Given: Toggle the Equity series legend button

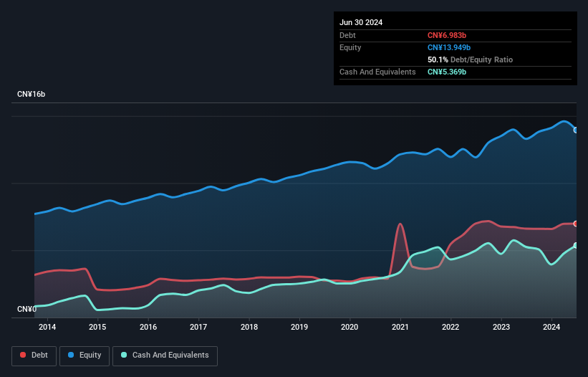Looking at the screenshot, I should [85, 355].
